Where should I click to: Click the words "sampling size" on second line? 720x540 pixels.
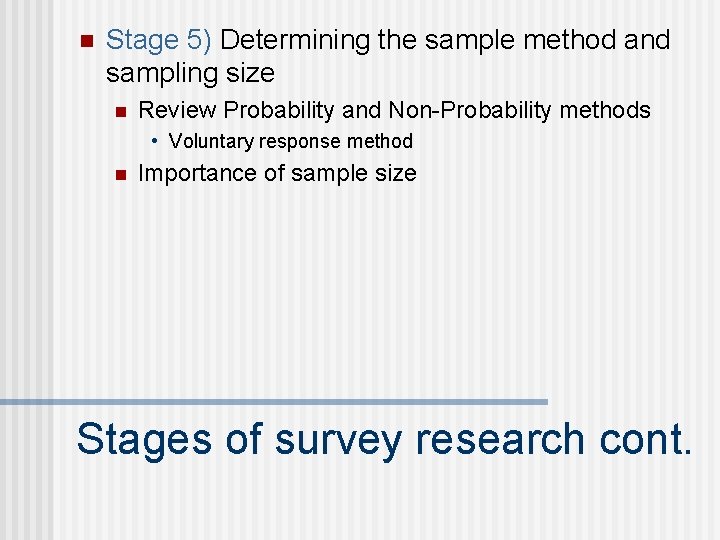[190, 73]
